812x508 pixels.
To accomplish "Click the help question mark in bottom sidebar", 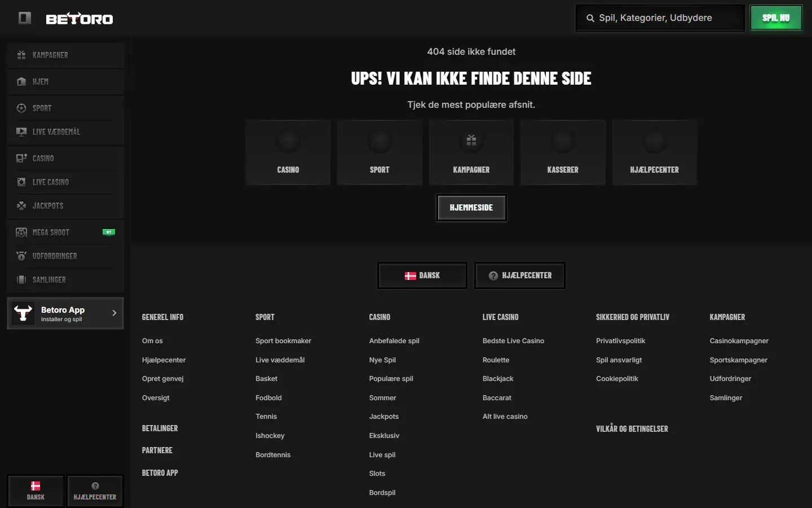I will [95, 486].
